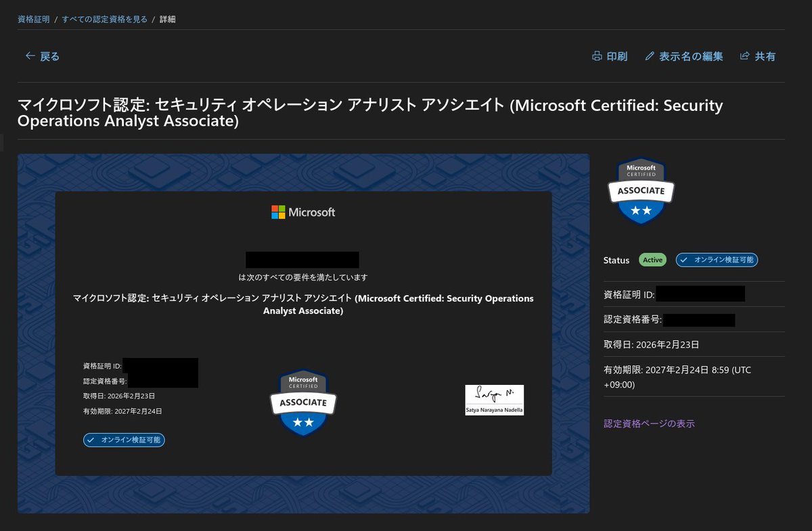Open the すべての認定資格を見る breadcrumb link
The width and height of the screenshot is (812, 531).
pos(104,19)
